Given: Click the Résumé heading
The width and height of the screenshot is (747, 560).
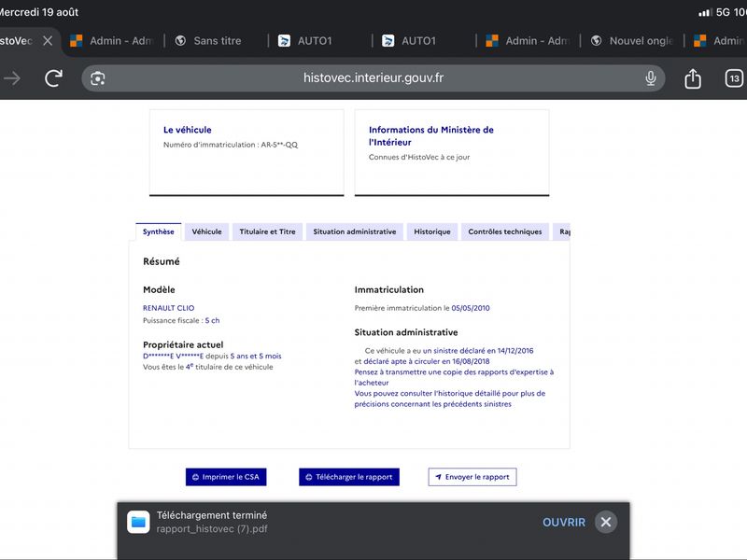Looking at the screenshot, I should point(161,261).
